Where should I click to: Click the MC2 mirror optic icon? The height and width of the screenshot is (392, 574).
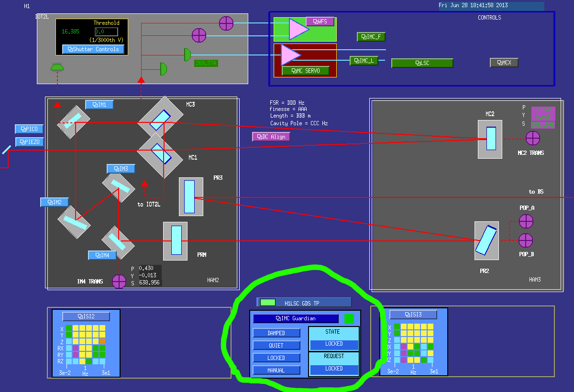click(491, 139)
